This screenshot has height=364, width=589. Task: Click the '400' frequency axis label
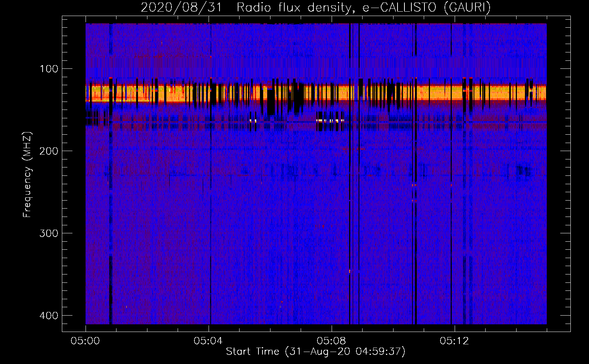click(x=49, y=316)
